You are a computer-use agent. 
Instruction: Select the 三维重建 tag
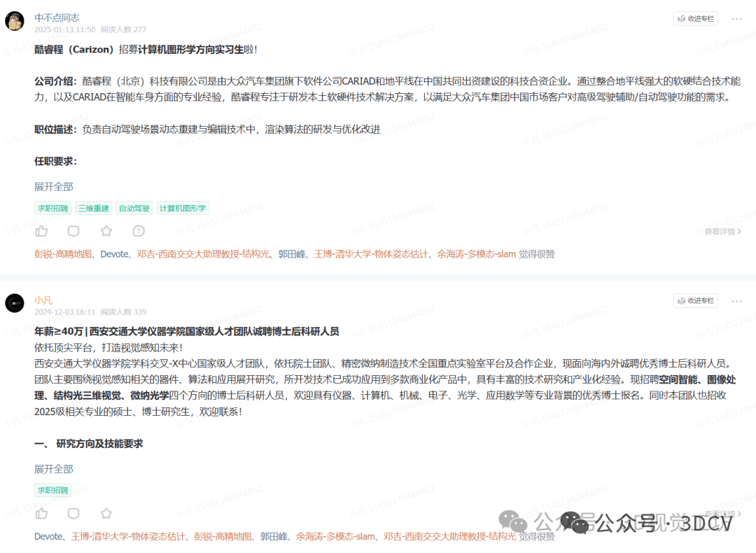click(94, 209)
